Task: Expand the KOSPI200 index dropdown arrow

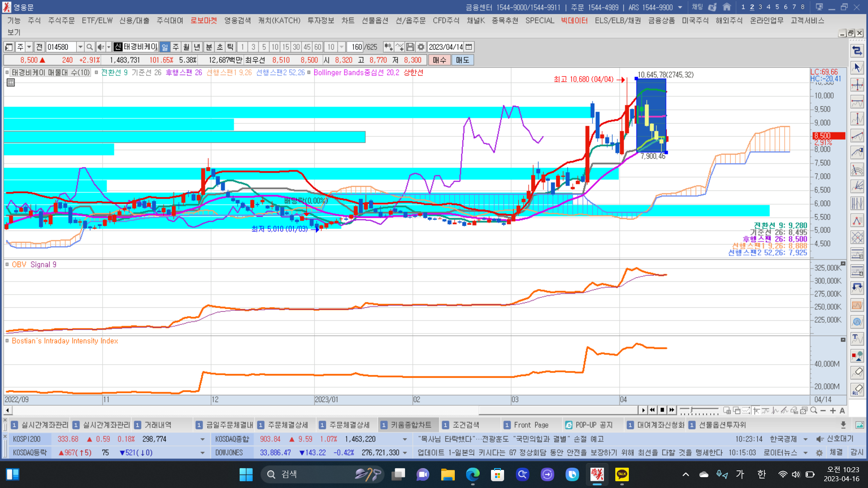Action: click(202, 439)
